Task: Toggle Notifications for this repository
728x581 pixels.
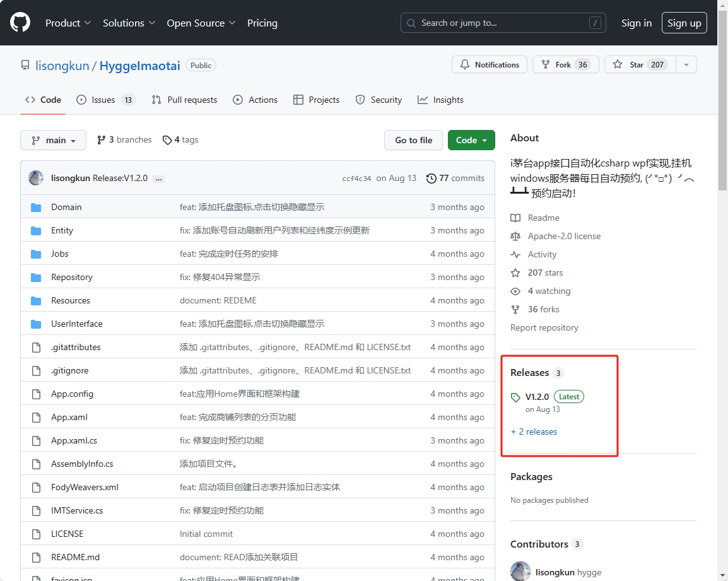Action: (x=490, y=65)
